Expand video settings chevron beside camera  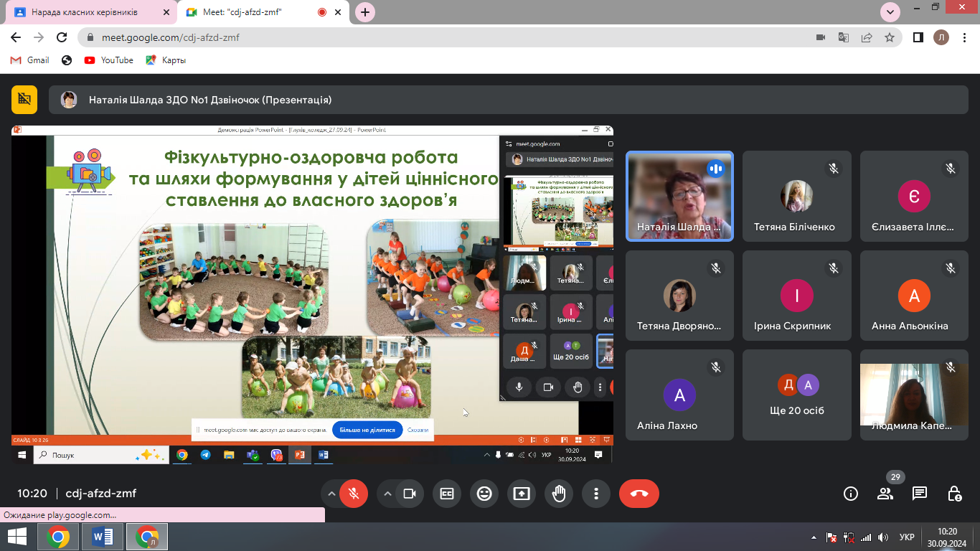point(387,494)
